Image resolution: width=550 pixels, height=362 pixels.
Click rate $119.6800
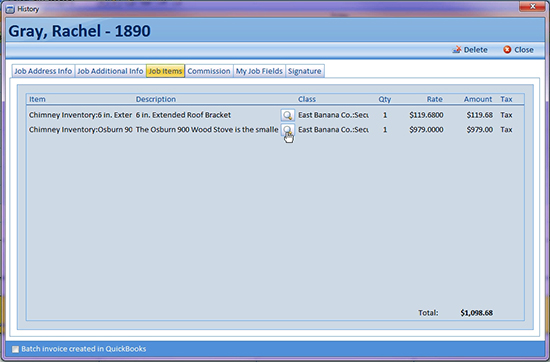click(x=426, y=115)
